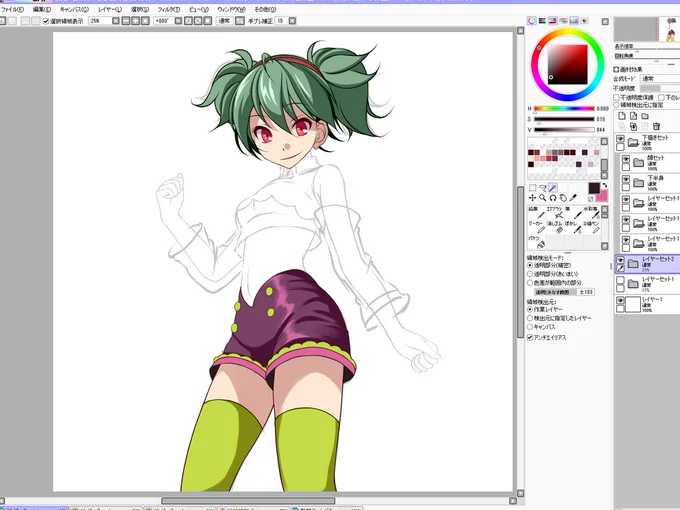
Task: Click the dark foreground color swatch
Action: coord(594,188)
